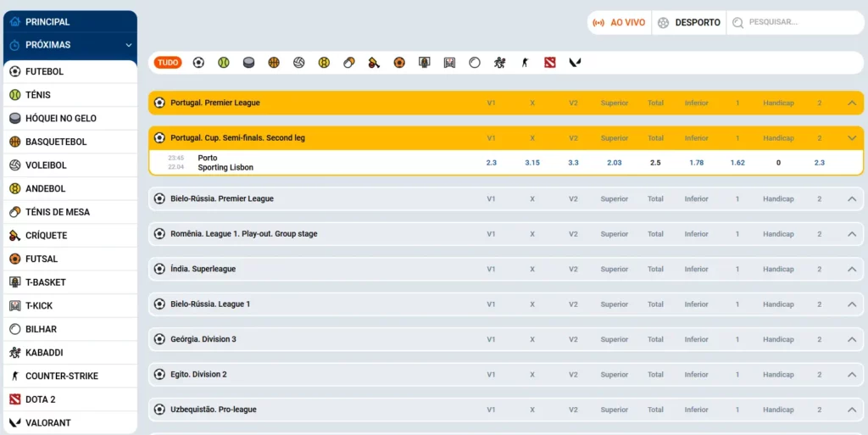Open Kabaddi in the sidebar
868x435 pixels.
[70, 353]
